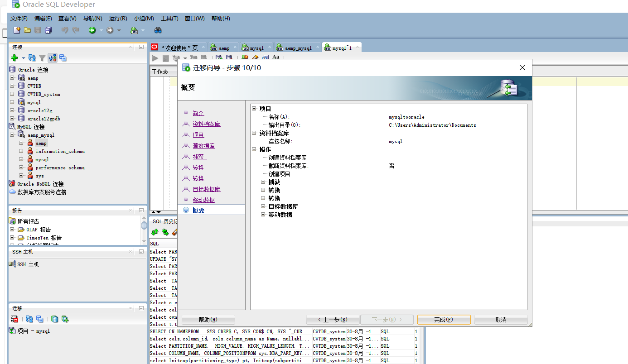Screen dimensions: 628x364
Task: Click the 完成(F) button
Action: click(x=444, y=320)
